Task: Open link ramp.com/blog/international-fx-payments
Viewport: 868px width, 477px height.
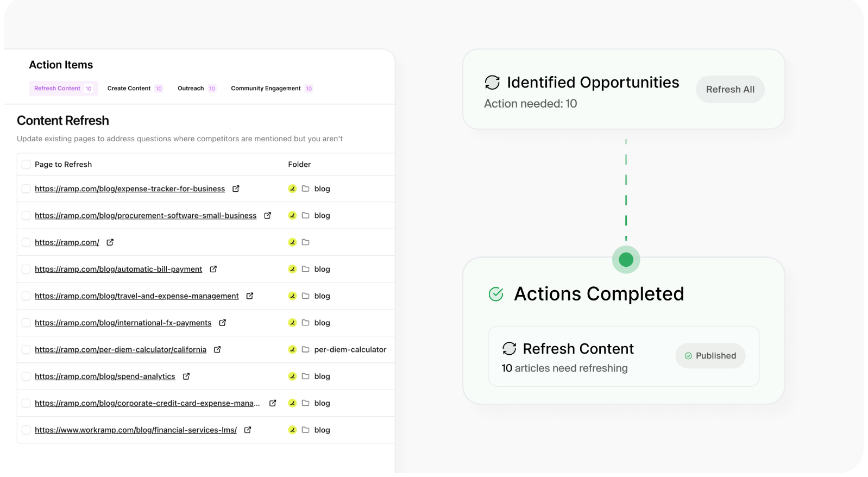Action: click(x=123, y=323)
